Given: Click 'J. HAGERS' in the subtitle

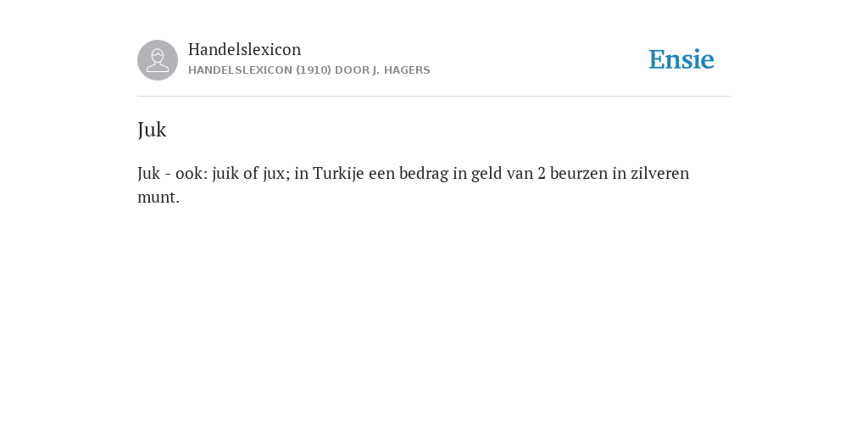Looking at the screenshot, I should 401,70.
